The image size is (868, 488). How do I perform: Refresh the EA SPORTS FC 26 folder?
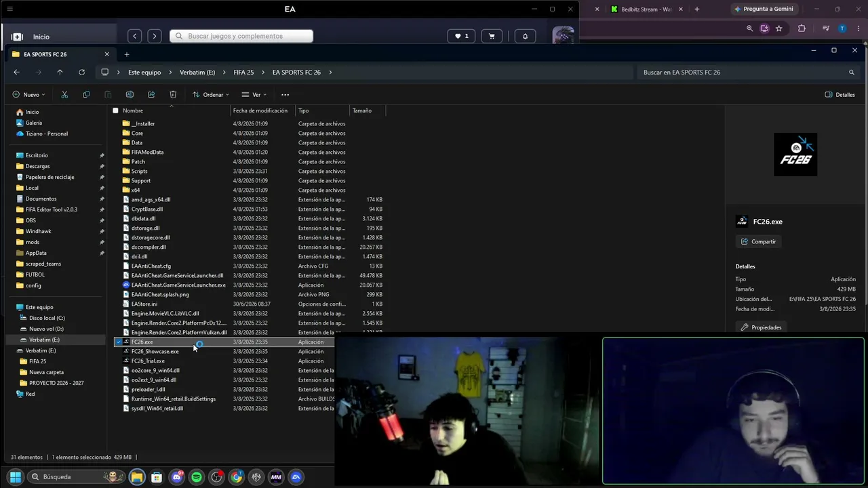pyautogui.click(x=81, y=73)
